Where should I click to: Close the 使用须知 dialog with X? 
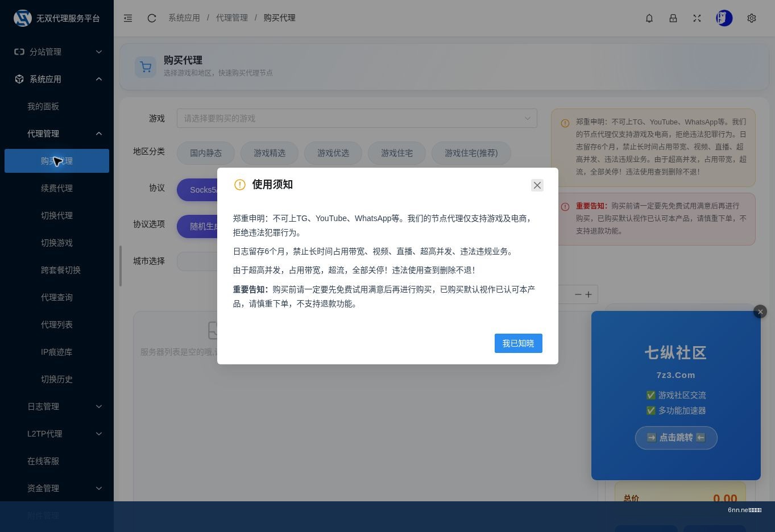pos(537,185)
